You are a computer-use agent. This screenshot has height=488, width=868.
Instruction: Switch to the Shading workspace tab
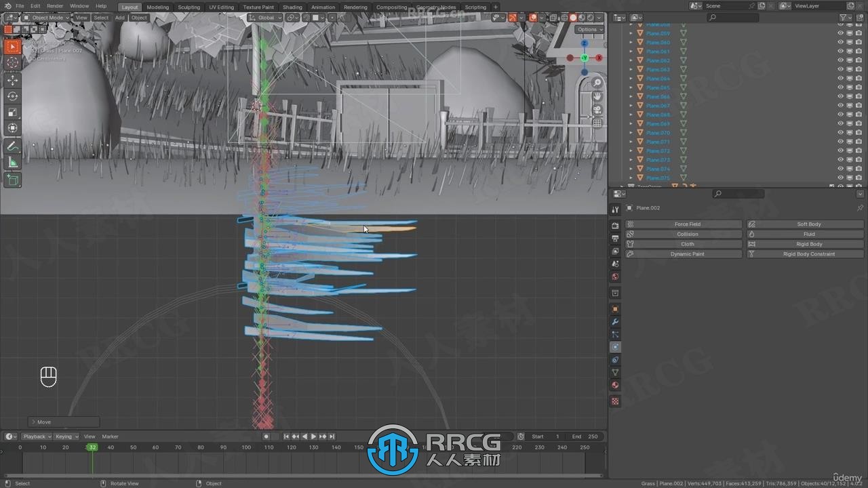tap(292, 7)
